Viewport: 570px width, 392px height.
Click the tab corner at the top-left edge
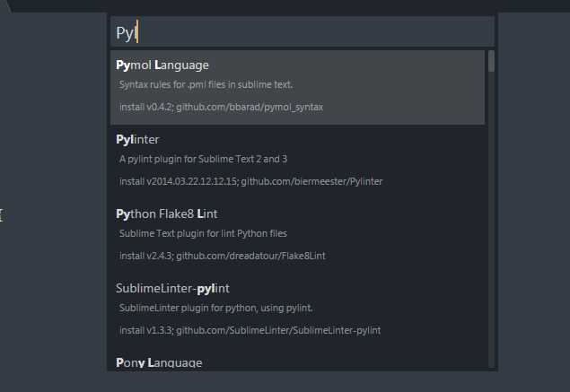click(x=5, y=5)
